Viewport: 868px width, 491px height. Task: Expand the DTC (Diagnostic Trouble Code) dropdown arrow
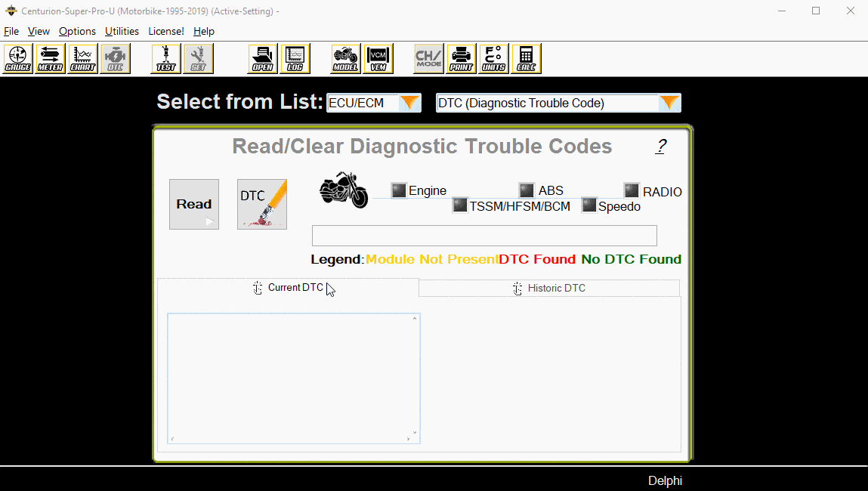click(x=669, y=103)
